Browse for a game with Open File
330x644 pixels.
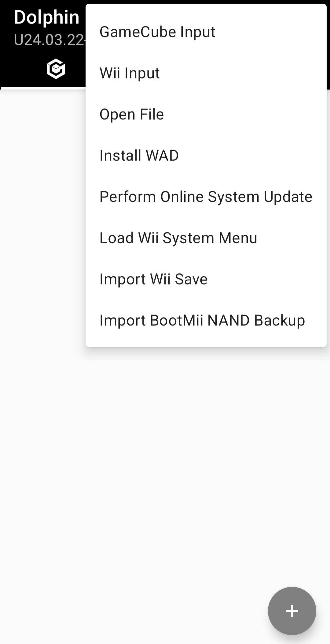(x=132, y=114)
